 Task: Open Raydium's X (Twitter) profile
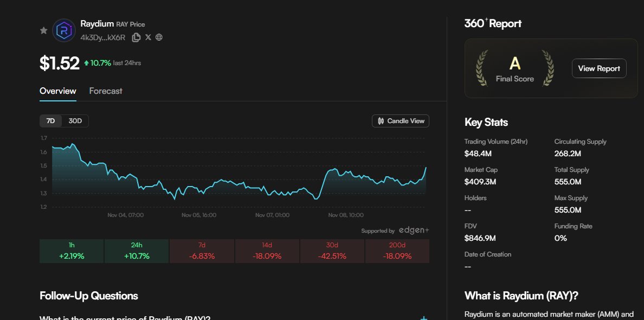148,37
